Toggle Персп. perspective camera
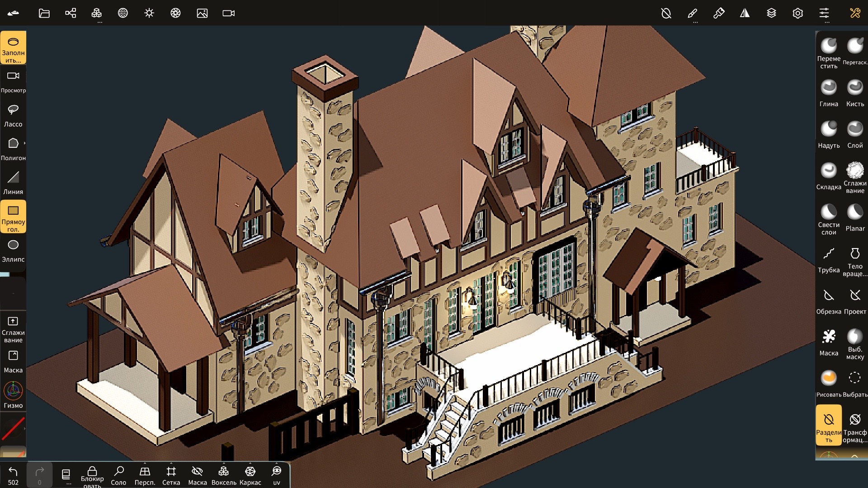 click(145, 475)
